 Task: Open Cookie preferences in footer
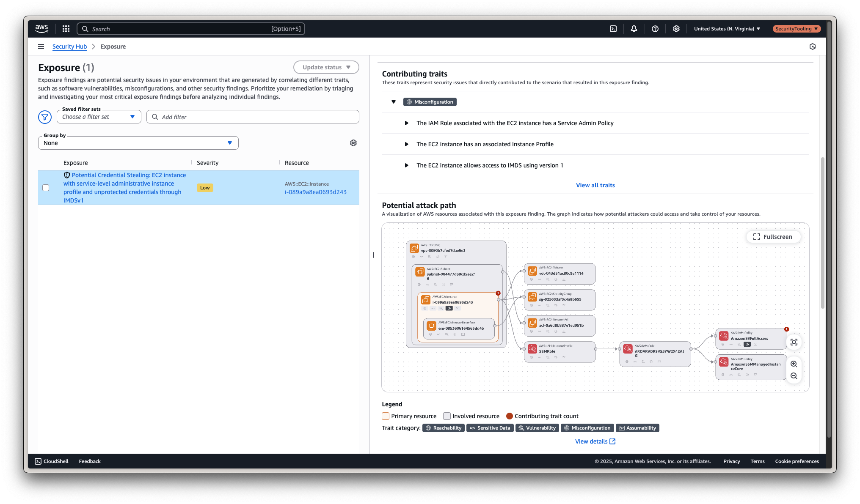(x=797, y=461)
